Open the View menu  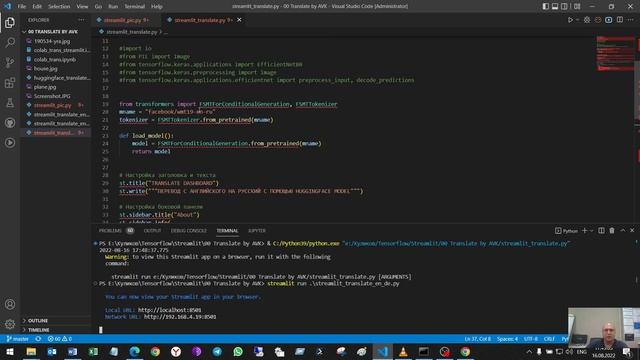pyautogui.click(x=82, y=6)
